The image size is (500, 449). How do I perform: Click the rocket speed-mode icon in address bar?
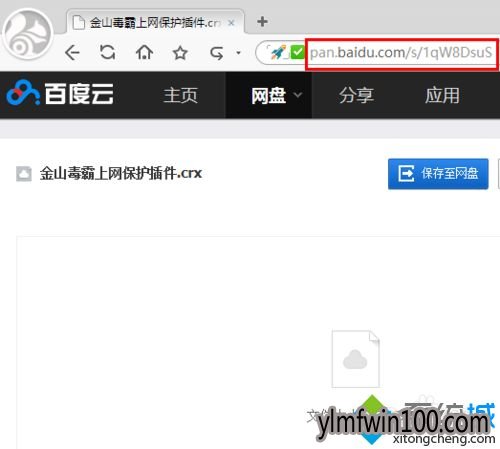[x=277, y=52]
